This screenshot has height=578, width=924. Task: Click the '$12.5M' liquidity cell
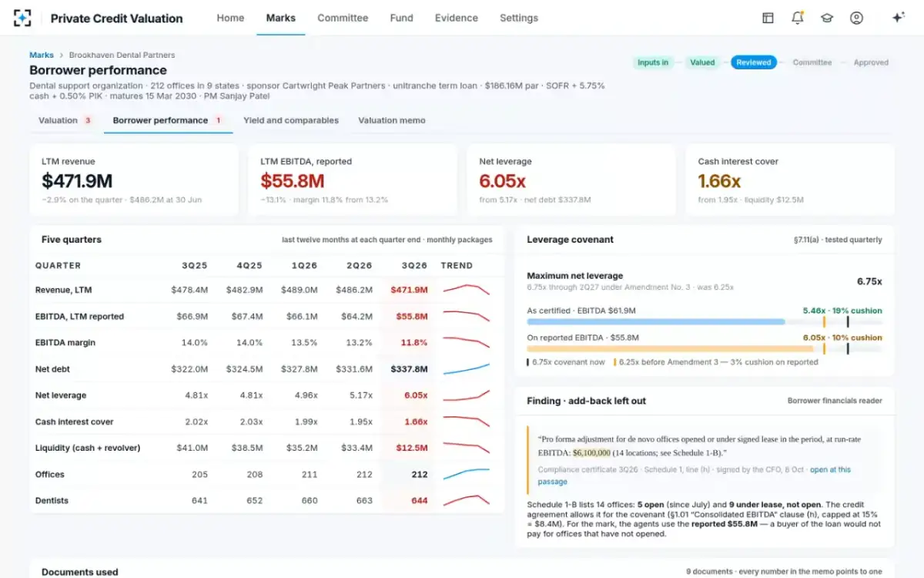(412, 448)
